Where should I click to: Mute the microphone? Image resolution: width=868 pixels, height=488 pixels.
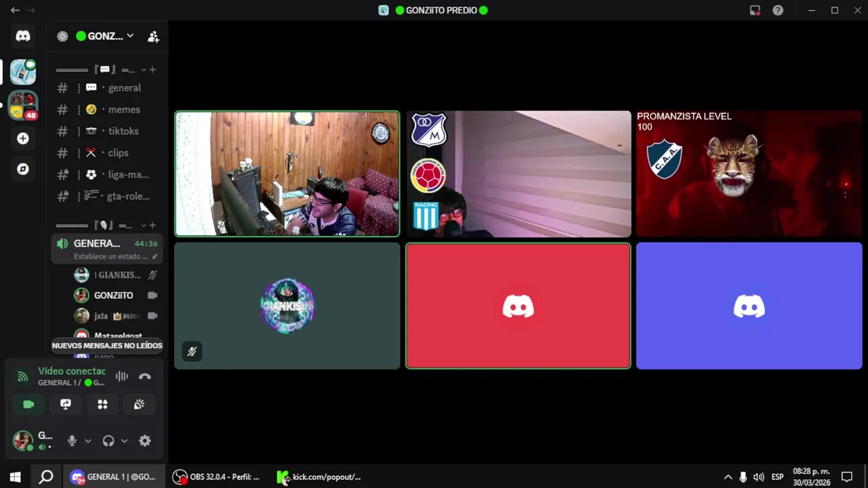pyautogui.click(x=72, y=441)
